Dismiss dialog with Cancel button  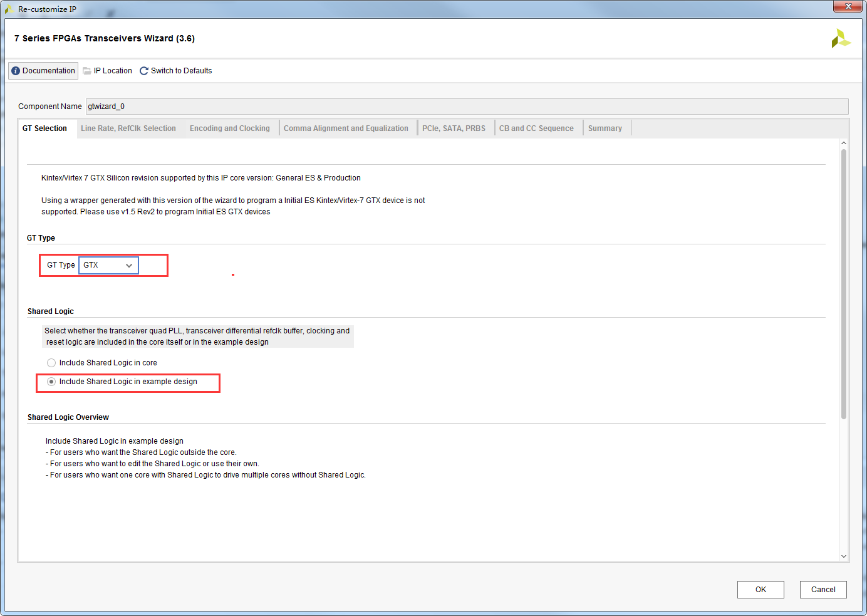[823, 590]
